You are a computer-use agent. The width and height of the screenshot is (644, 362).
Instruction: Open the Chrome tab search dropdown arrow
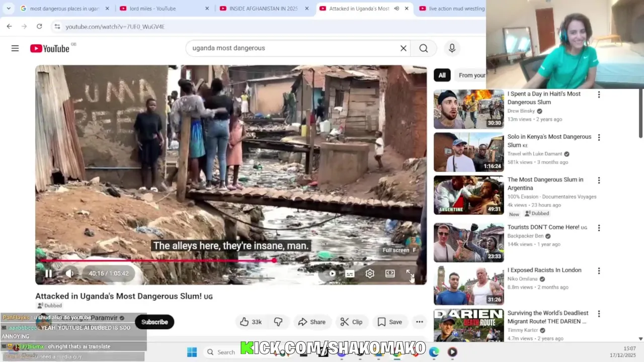[9, 9]
